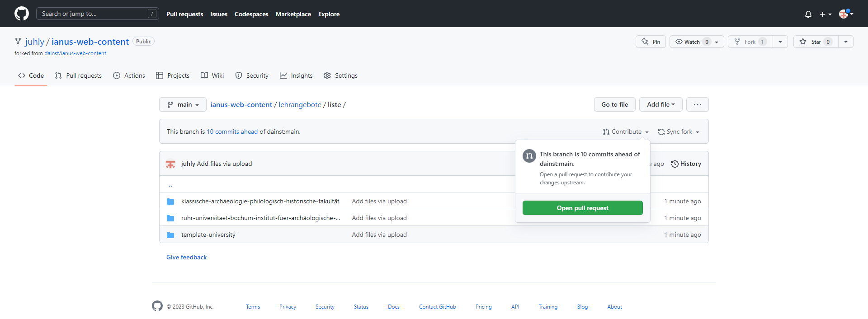Open the Watch dropdown
Image resolution: width=868 pixels, height=319 pixels.
coord(697,42)
